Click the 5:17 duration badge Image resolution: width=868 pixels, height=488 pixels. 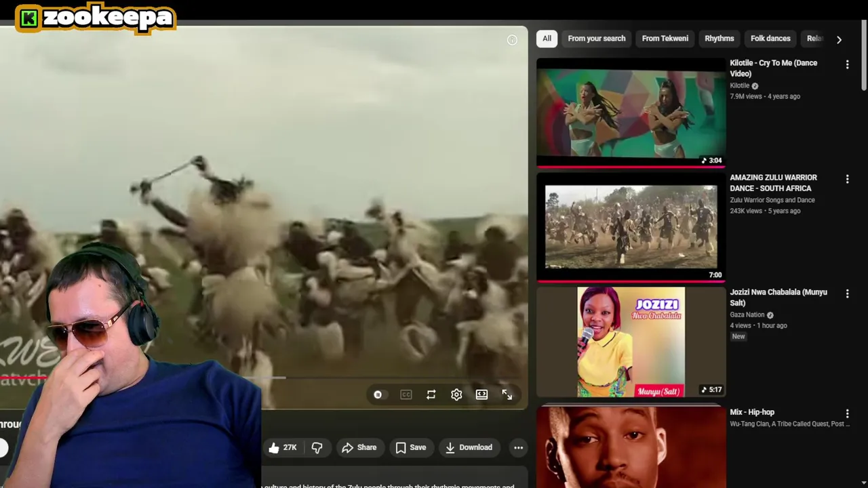711,390
